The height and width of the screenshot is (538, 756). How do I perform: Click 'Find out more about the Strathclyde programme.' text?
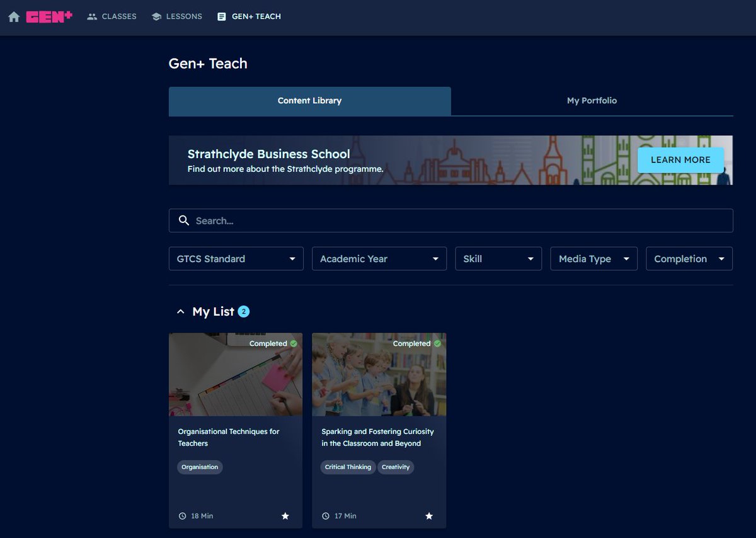pos(285,169)
